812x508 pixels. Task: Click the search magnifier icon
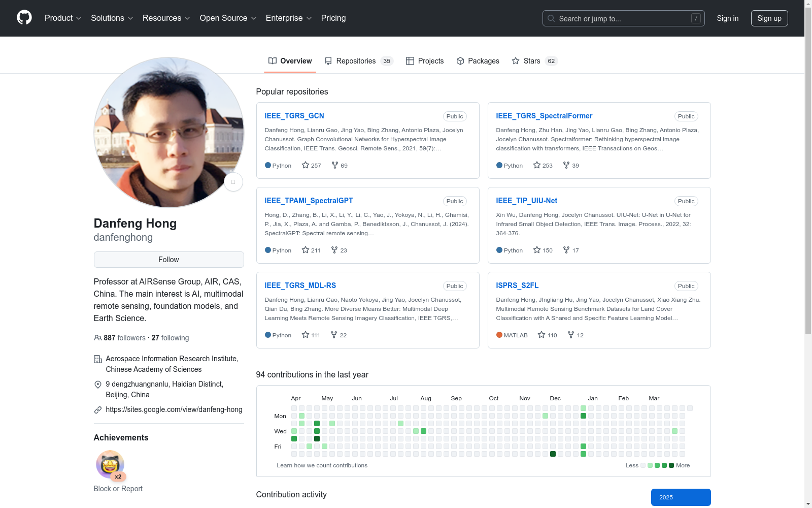(551, 18)
